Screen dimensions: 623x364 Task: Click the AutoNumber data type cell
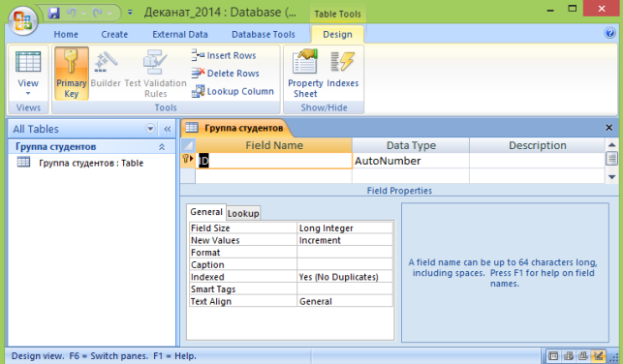coord(411,161)
